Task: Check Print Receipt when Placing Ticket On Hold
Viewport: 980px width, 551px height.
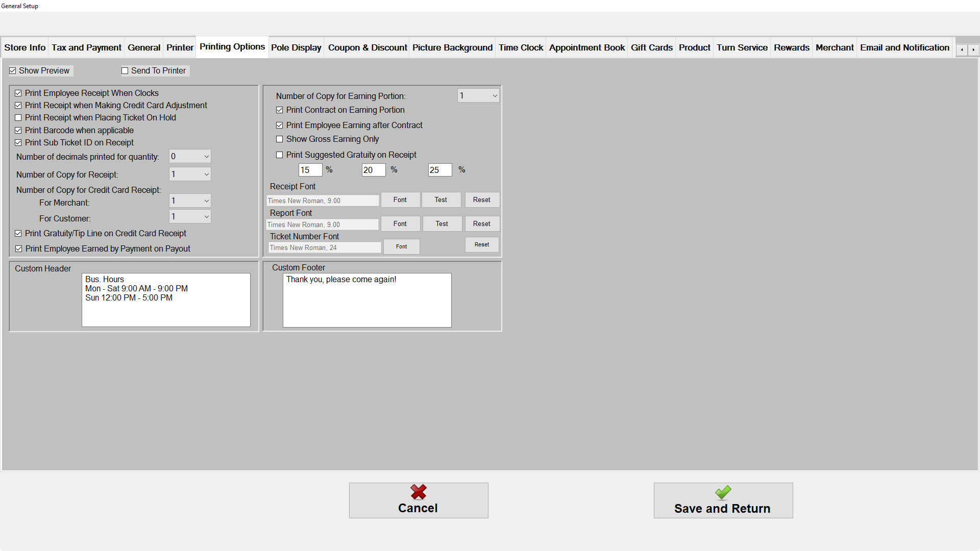Action: click(18, 118)
